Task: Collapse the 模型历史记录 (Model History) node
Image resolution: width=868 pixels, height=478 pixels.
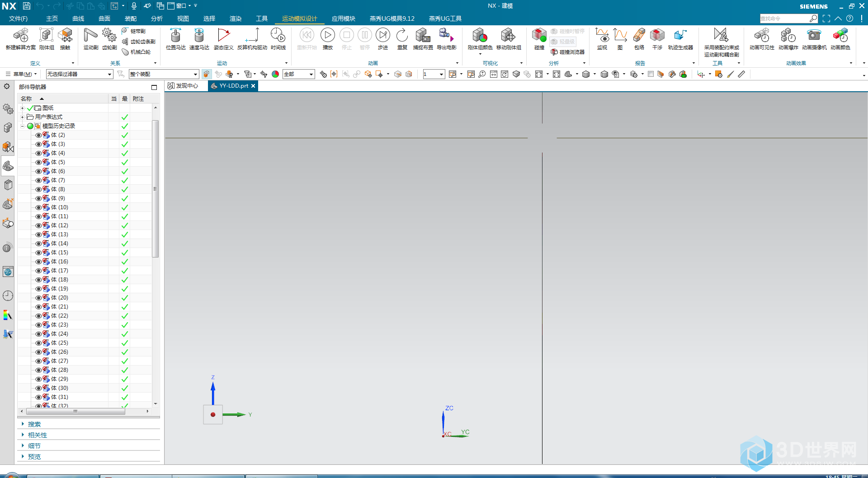Action: pyautogui.click(x=22, y=126)
